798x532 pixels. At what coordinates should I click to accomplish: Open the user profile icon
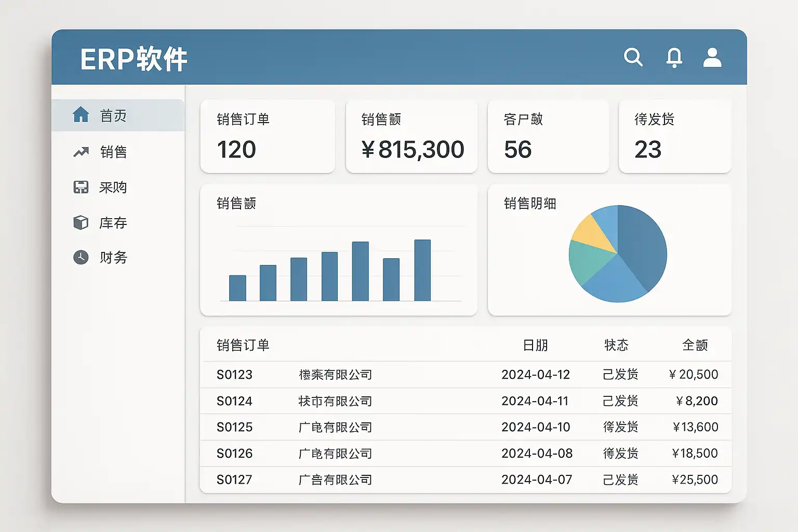pos(712,58)
